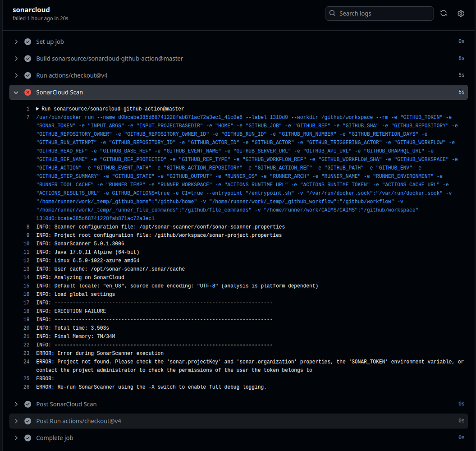Click the sonarcloud workflow job title
The width and height of the screenshot is (476, 451).
coord(31,9)
